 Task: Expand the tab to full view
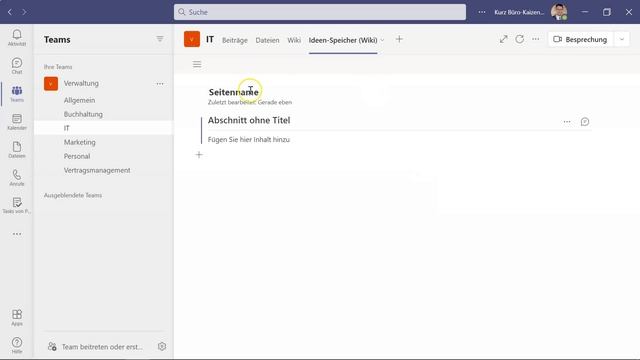coord(504,39)
